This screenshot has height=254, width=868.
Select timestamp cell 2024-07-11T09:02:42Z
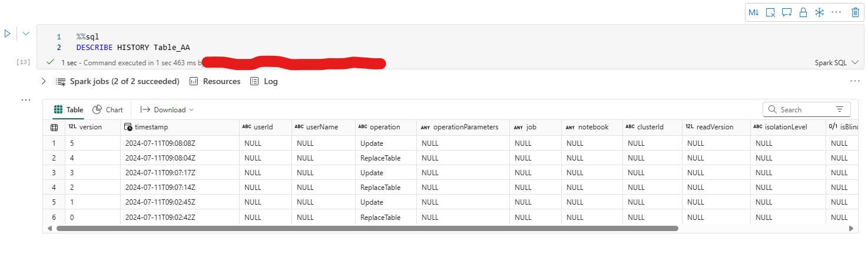click(180, 217)
